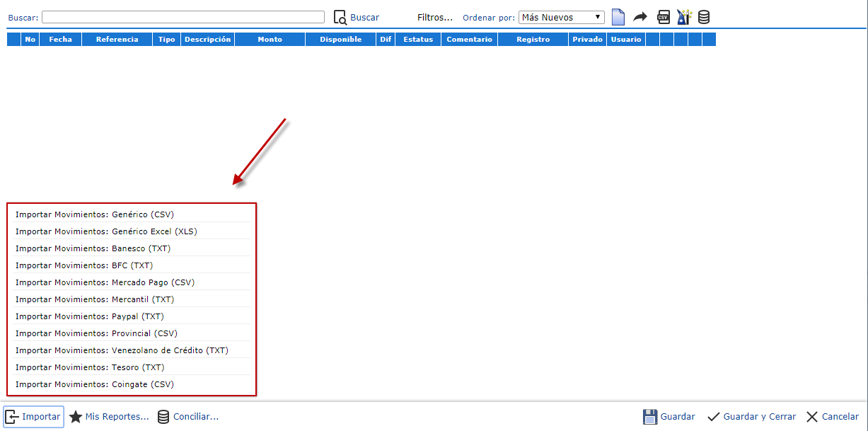Select Importar Movimientos: Genérico (CSV)
868x431 pixels.
point(131,214)
